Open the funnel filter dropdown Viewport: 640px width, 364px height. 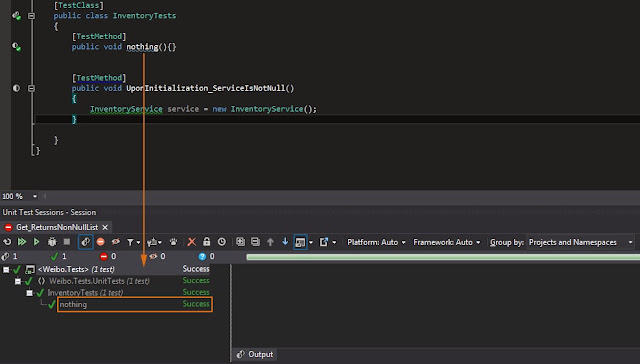pyautogui.click(x=133, y=242)
